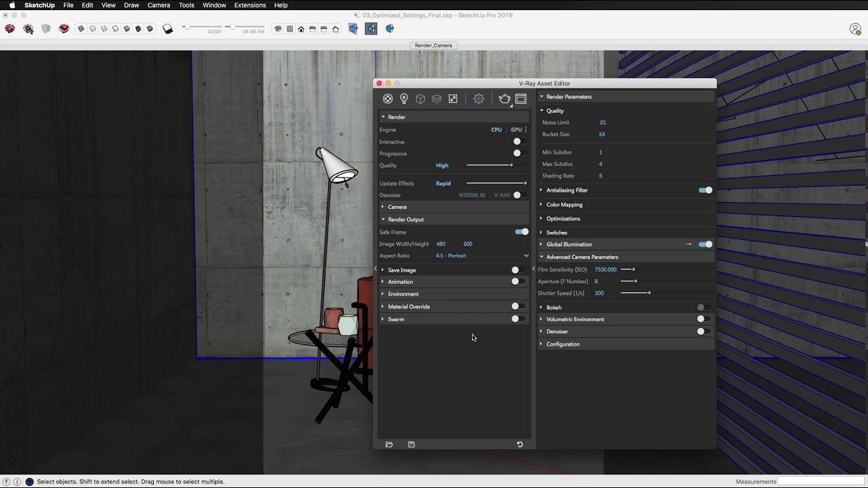Image resolution: width=868 pixels, height=488 pixels.
Task: Expand the Color Mapping section
Action: pyautogui.click(x=626, y=205)
